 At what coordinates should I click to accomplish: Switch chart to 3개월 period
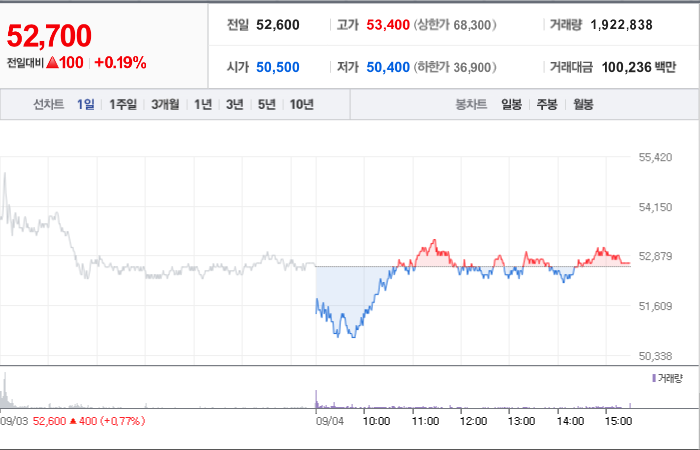(x=165, y=105)
